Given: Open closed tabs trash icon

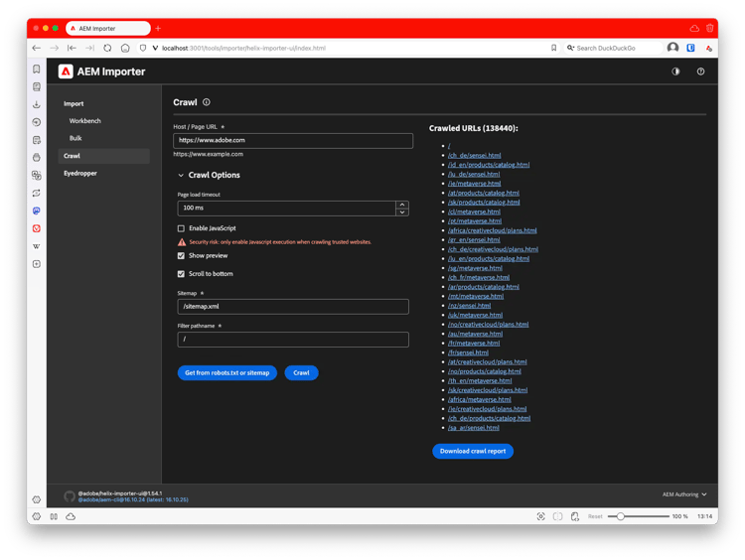Looking at the screenshot, I should coord(709,28).
